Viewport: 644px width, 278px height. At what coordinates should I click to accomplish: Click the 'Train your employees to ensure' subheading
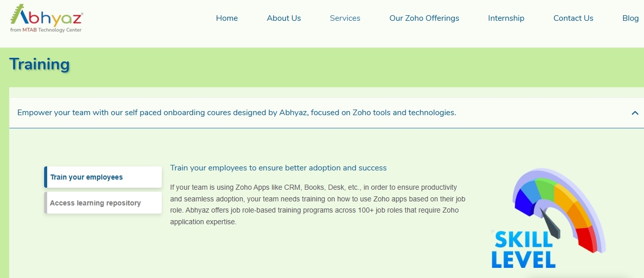point(278,168)
